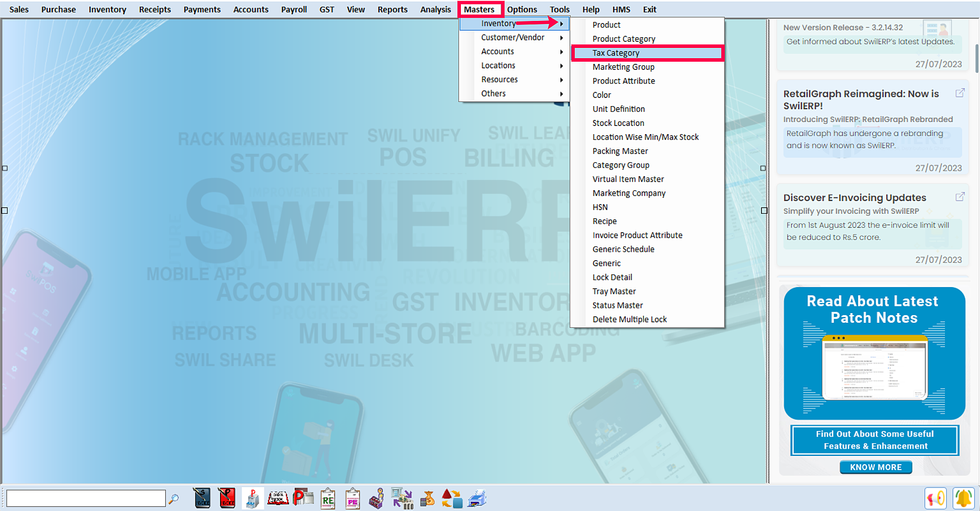Click the KNOW MORE button

coord(875,467)
